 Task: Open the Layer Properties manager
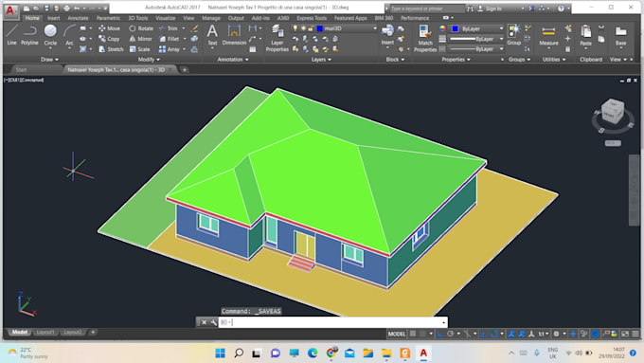(x=277, y=38)
